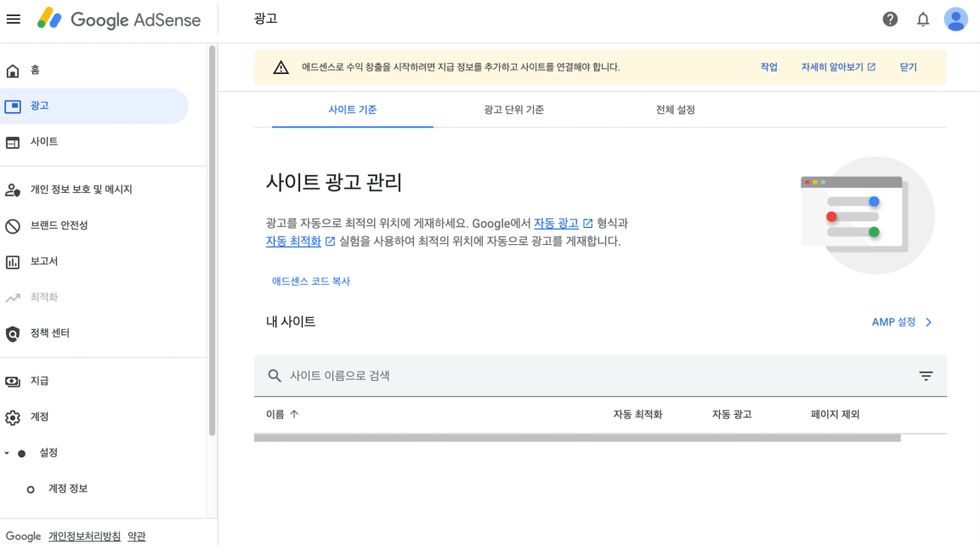
Task: Click the warning triangle icon in banner
Action: coord(280,67)
